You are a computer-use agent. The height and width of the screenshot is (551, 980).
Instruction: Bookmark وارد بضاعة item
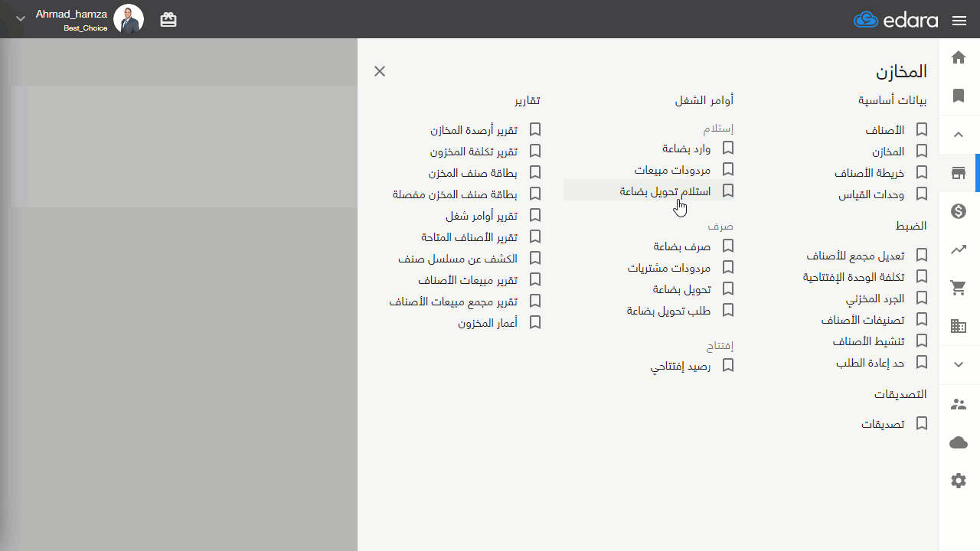pyautogui.click(x=728, y=148)
